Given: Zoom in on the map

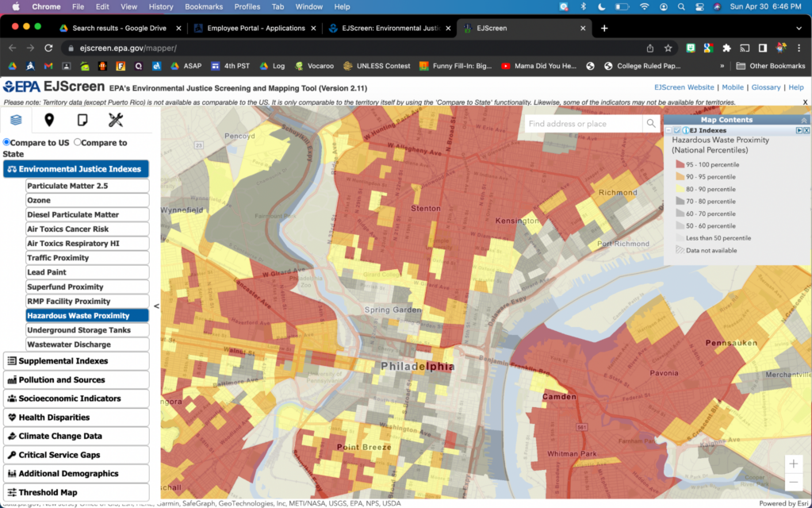Looking at the screenshot, I should click(793, 464).
